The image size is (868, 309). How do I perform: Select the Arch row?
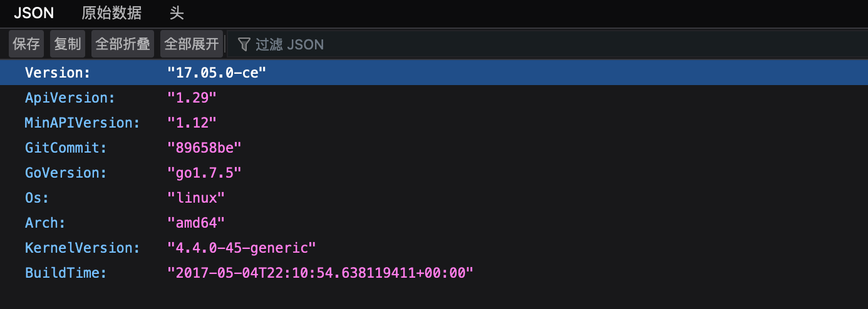point(434,223)
